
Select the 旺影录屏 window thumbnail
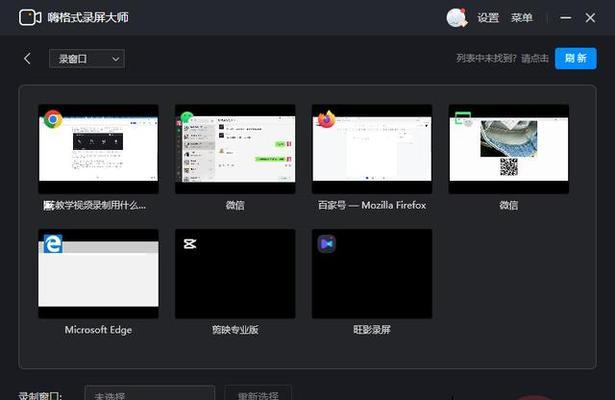[x=372, y=274]
